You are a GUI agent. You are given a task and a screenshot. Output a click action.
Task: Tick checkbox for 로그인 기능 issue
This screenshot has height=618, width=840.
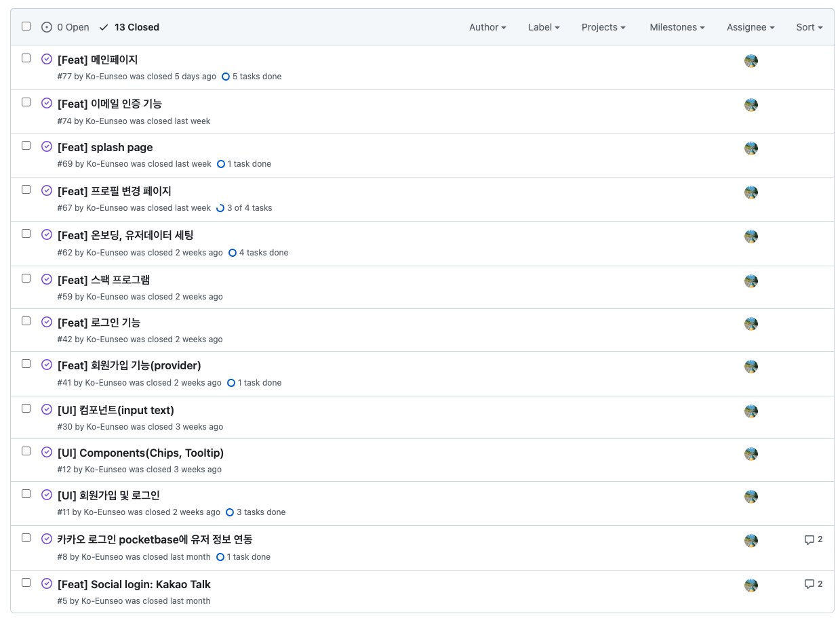pos(26,321)
